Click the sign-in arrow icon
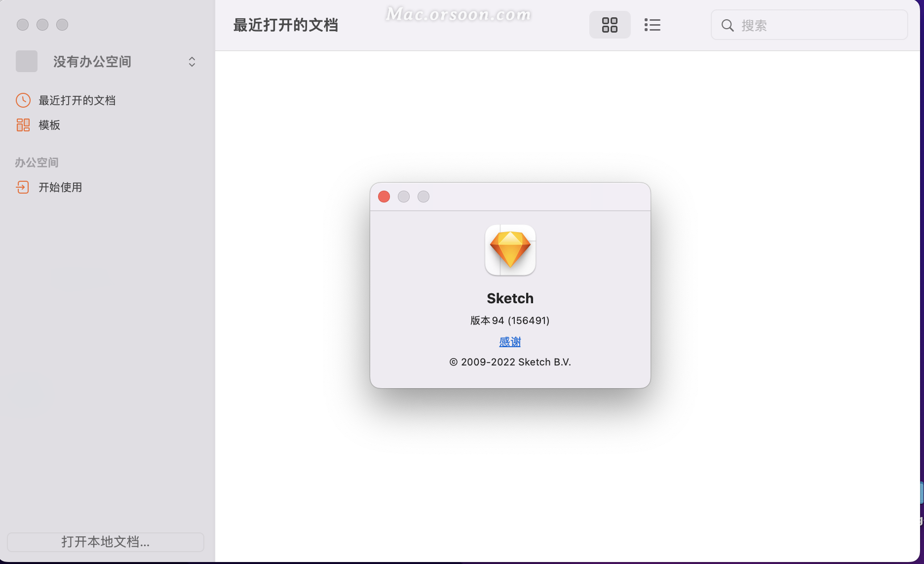Image resolution: width=924 pixels, height=564 pixels. pos(23,187)
